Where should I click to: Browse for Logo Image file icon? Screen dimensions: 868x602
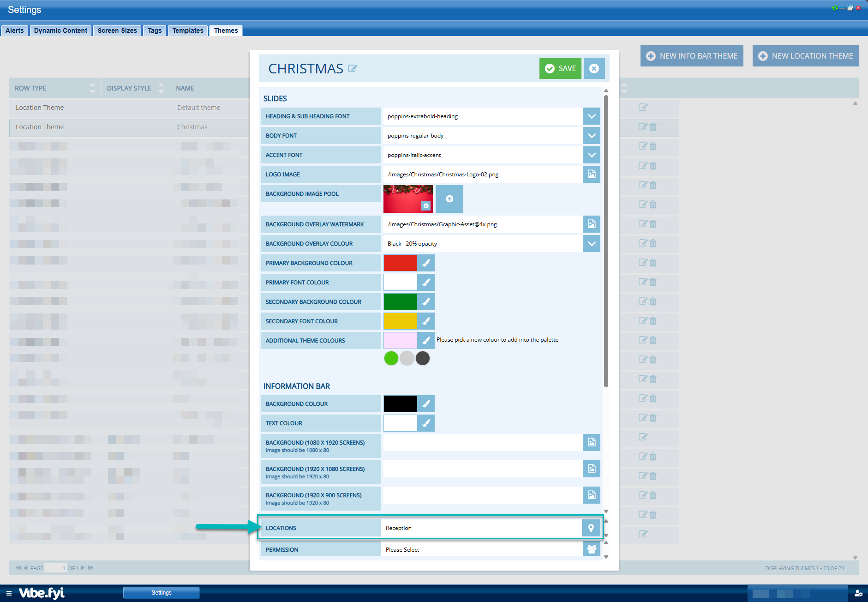coord(592,175)
